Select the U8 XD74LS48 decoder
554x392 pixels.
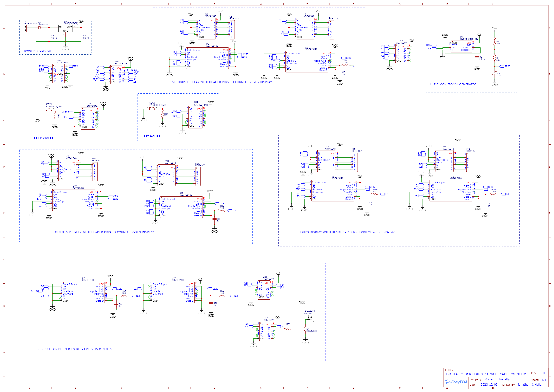(x=305, y=28)
